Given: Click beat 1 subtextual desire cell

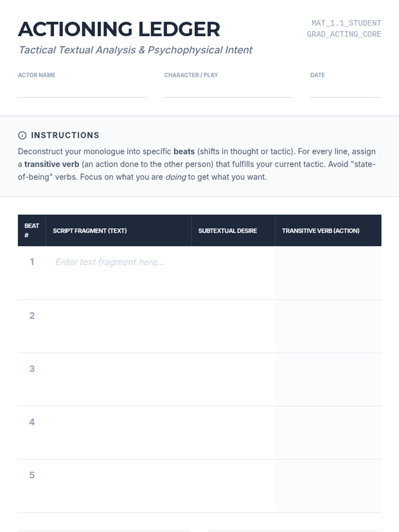Looking at the screenshot, I should (233, 273).
